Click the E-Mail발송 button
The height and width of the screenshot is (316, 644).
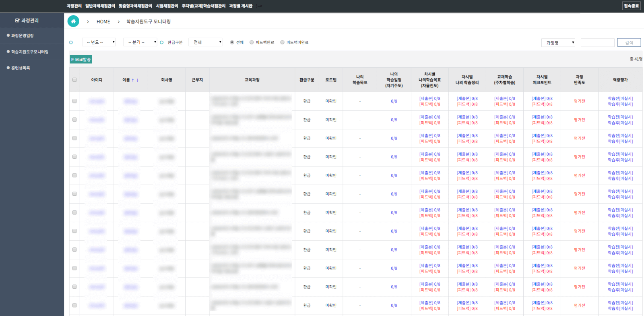(x=81, y=60)
